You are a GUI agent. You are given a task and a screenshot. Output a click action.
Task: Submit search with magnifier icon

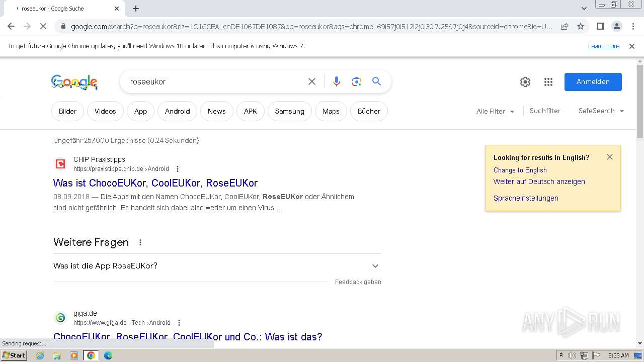coord(377,81)
